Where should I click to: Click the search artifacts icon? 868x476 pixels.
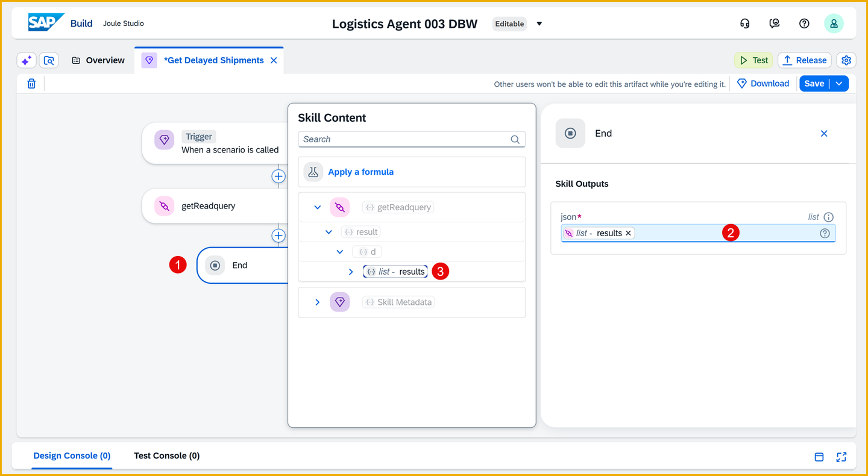49,60
